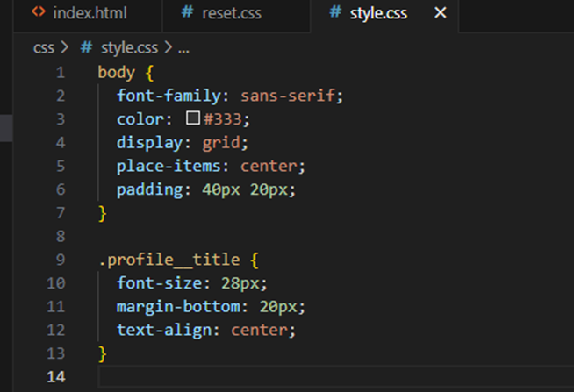Open the reset.css tab

pos(230,14)
